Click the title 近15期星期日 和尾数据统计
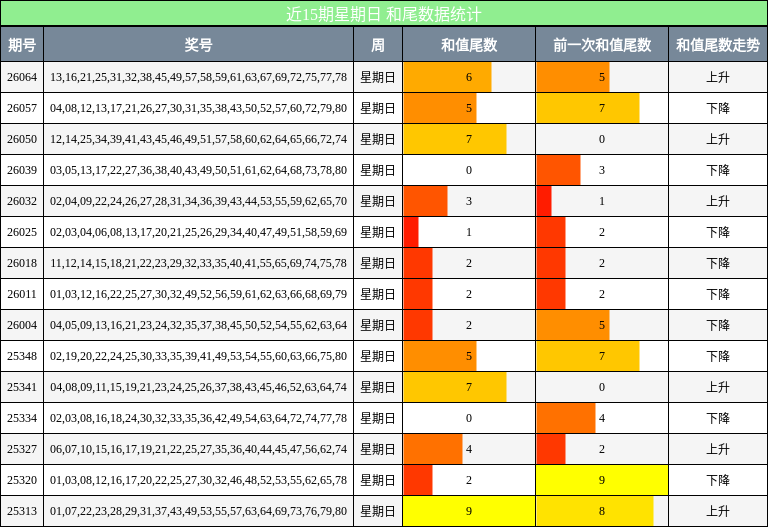Image resolution: width=768 pixels, height=527 pixels. [x=384, y=14]
